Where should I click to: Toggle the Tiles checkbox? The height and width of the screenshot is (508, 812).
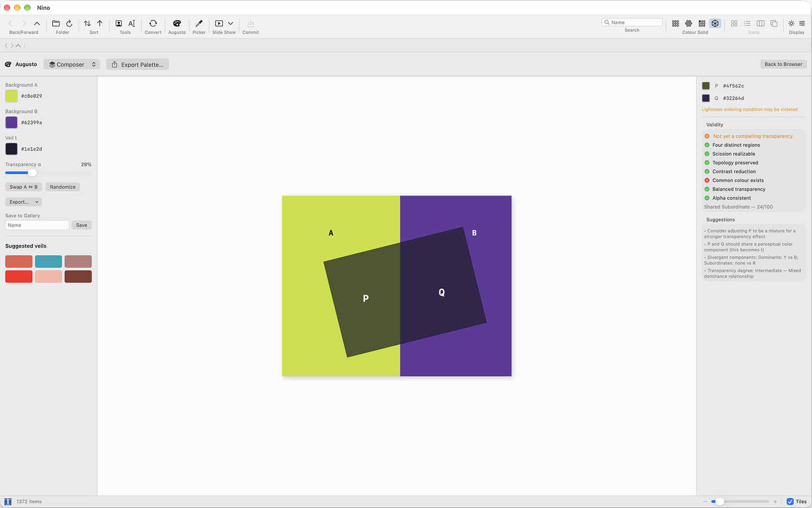coord(790,502)
